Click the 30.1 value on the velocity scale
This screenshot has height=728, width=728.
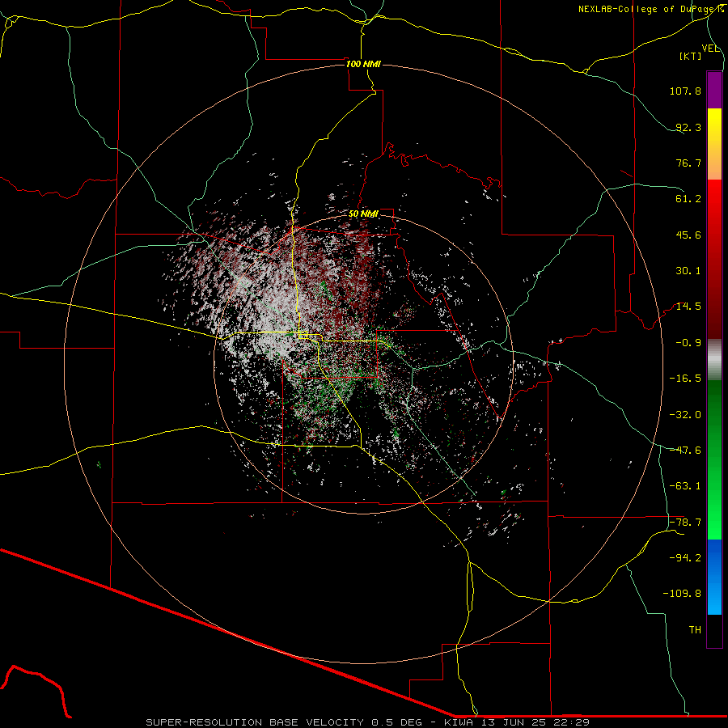[688, 271]
